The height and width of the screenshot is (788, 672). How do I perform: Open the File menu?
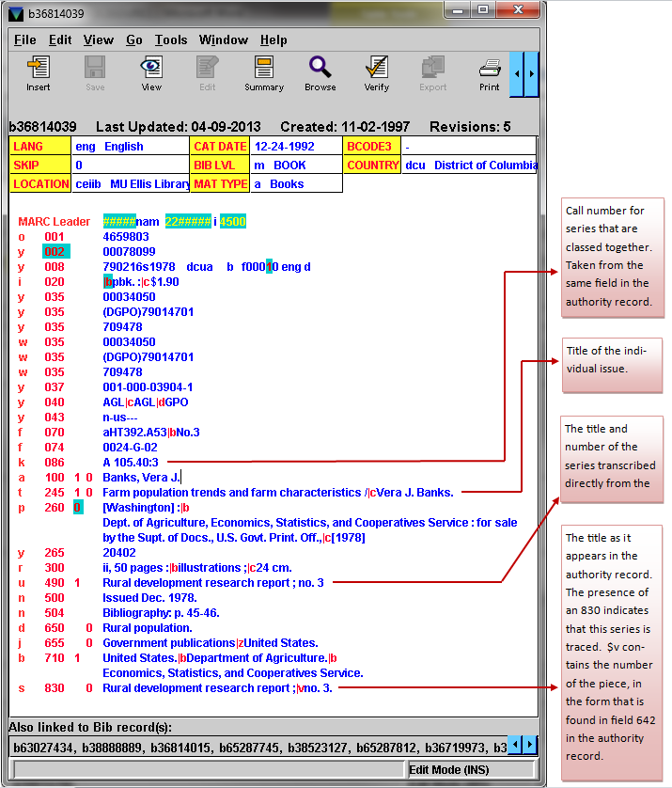pyautogui.click(x=25, y=40)
